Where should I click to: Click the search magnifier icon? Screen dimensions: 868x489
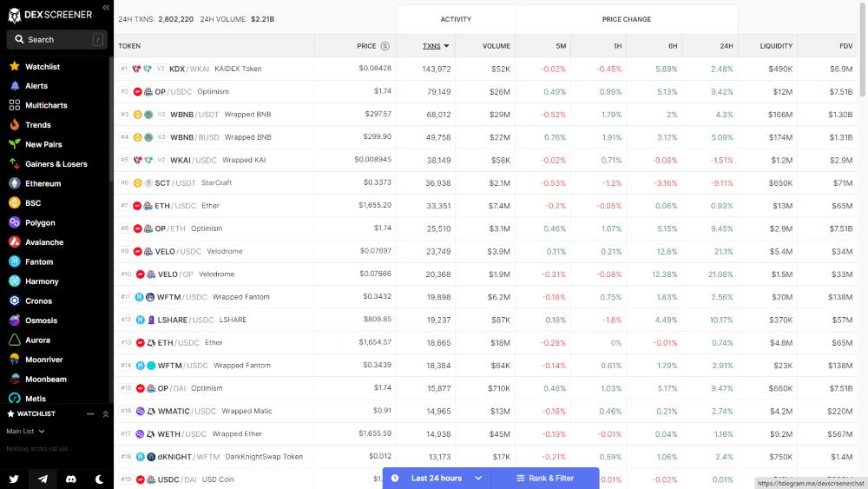(19, 39)
